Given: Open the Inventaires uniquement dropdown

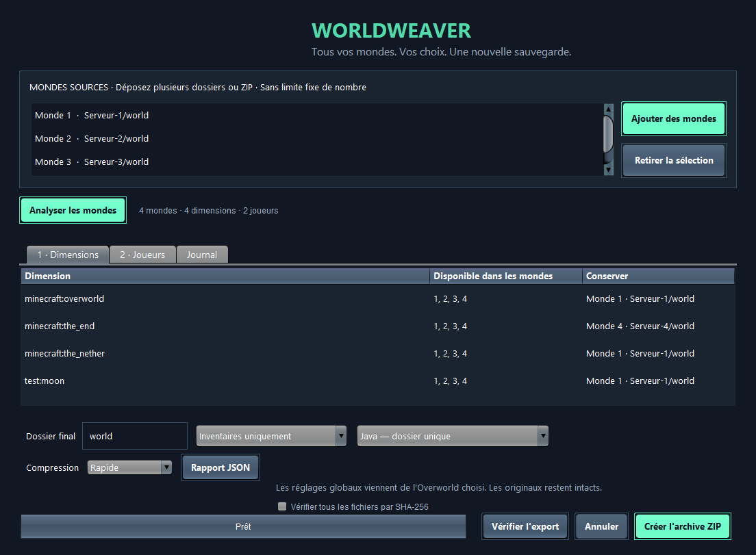Looking at the screenshot, I should tap(271, 436).
